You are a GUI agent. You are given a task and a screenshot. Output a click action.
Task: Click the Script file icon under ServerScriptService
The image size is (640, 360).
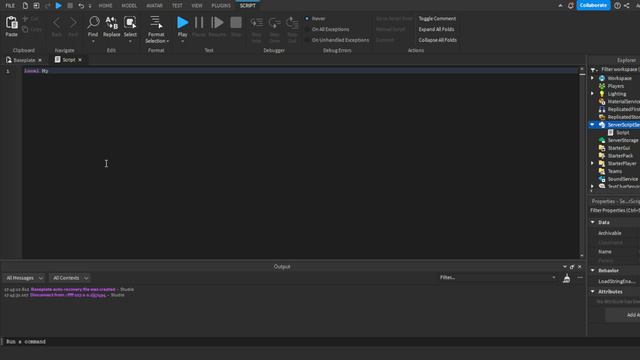pyautogui.click(x=611, y=132)
